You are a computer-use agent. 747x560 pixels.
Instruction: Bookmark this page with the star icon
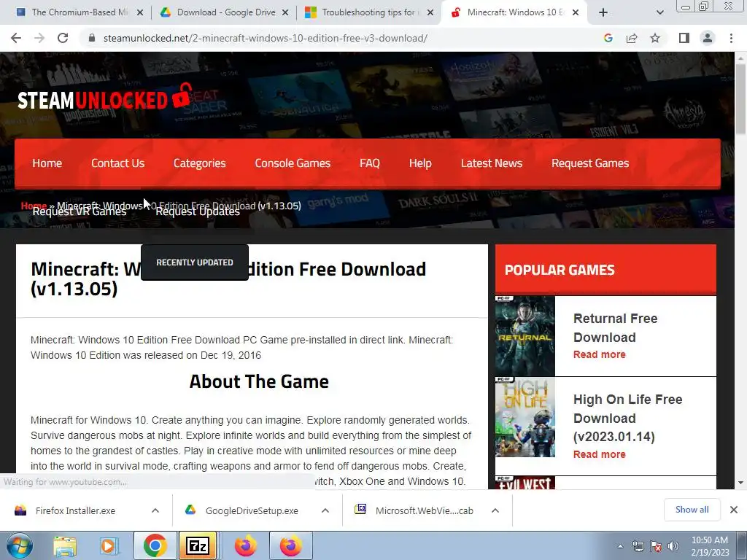655,38
